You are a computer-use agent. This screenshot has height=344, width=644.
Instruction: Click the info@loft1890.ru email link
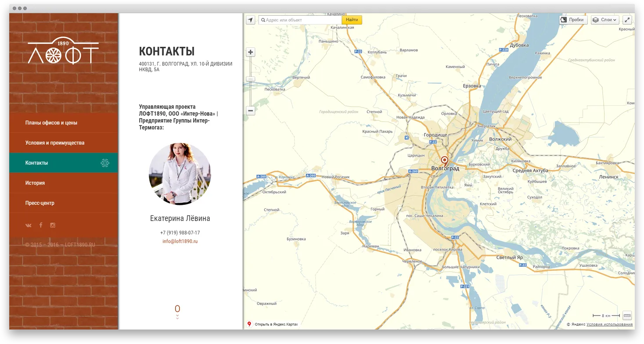point(180,241)
